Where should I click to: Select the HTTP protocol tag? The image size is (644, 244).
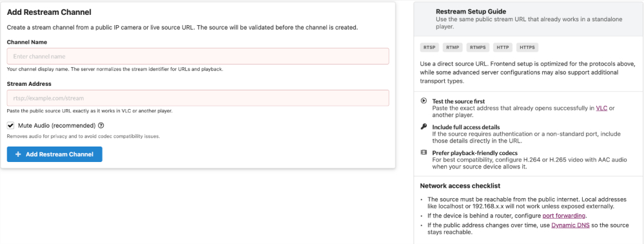click(x=503, y=47)
